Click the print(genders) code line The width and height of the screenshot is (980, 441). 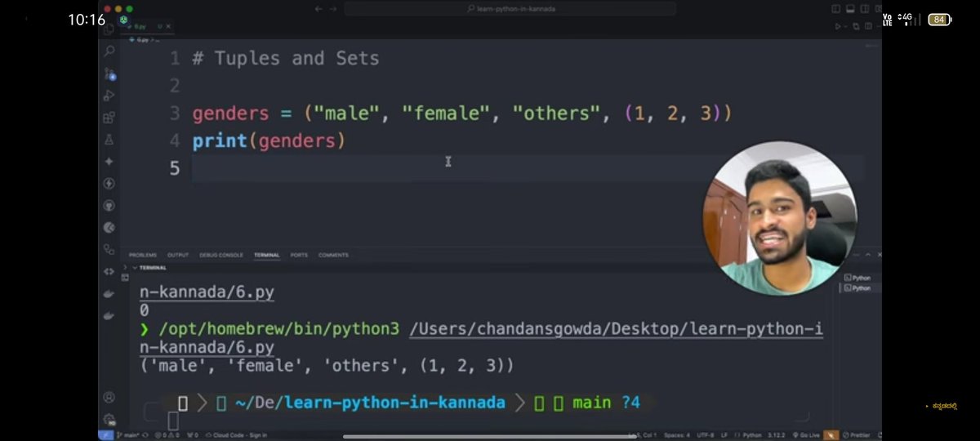pyautogui.click(x=269, y=140)
